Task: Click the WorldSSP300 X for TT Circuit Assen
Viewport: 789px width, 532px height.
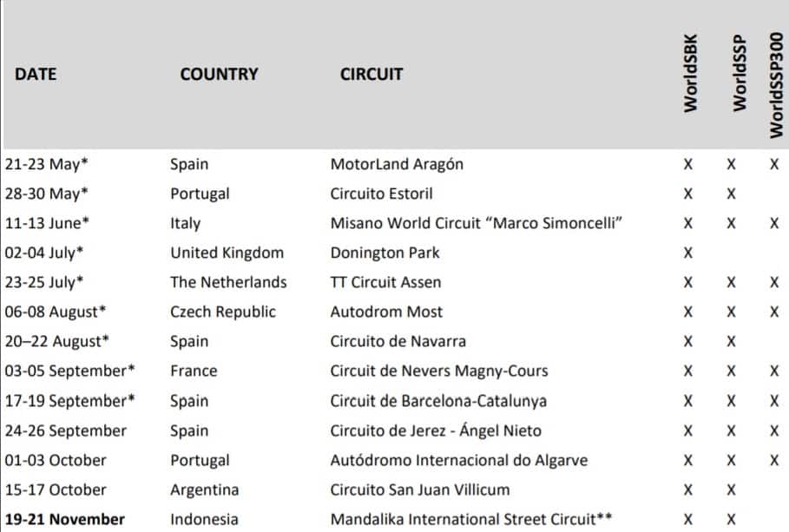Action: pos(774,283)
